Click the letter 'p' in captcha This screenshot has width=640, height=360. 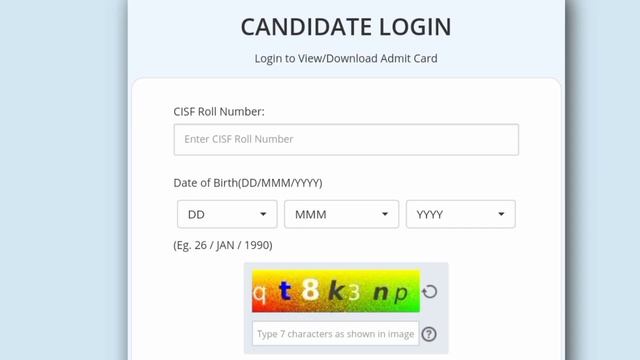(401, 293)
